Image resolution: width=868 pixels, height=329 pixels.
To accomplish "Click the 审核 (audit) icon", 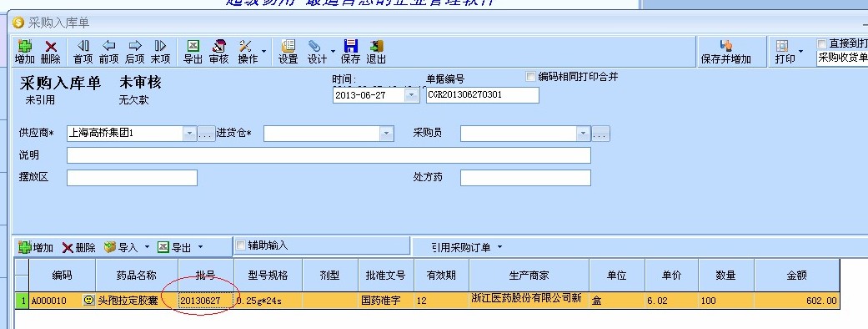I will 218,45.
